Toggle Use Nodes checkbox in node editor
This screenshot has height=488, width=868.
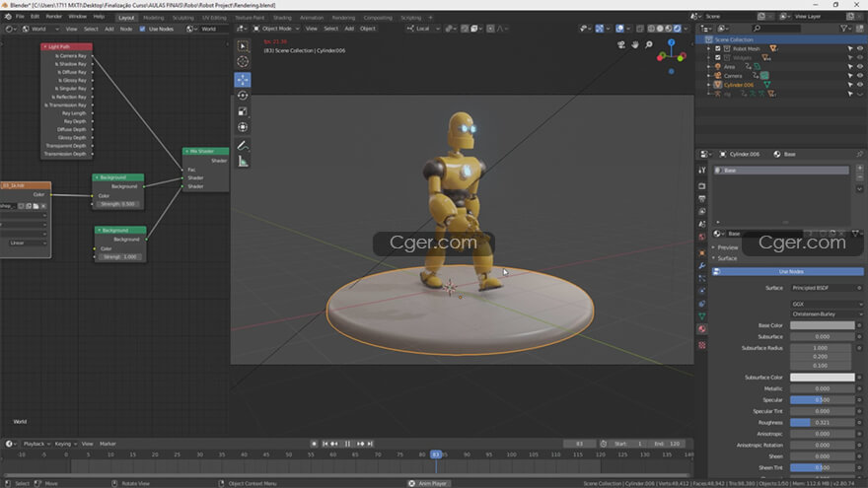[142, 29]
